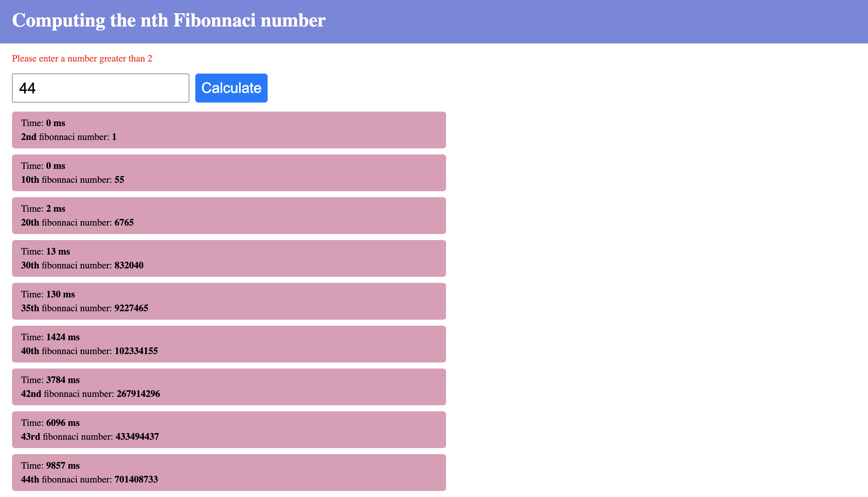Click the result card for the 2nd fibonnaci number

(228, 130)
